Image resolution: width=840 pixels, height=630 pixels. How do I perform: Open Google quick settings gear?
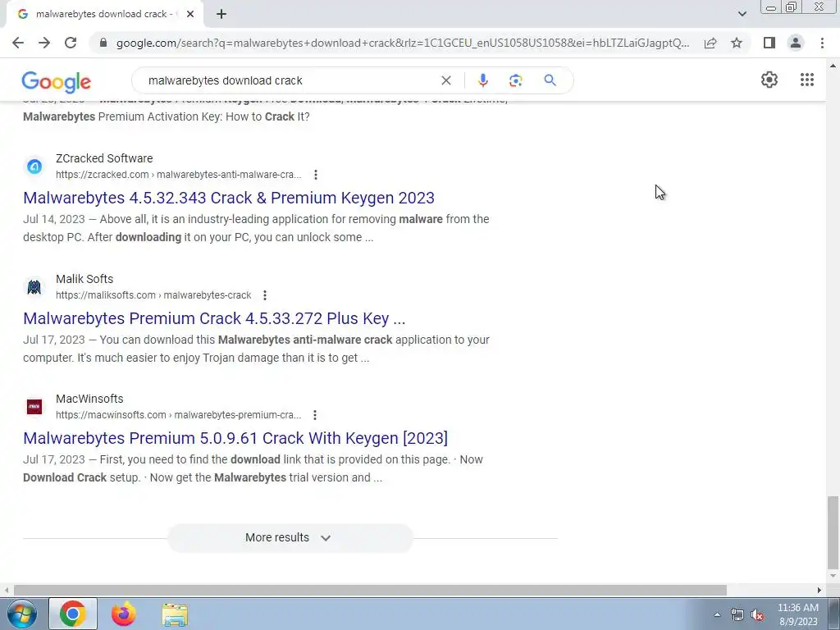coord(769,80)
